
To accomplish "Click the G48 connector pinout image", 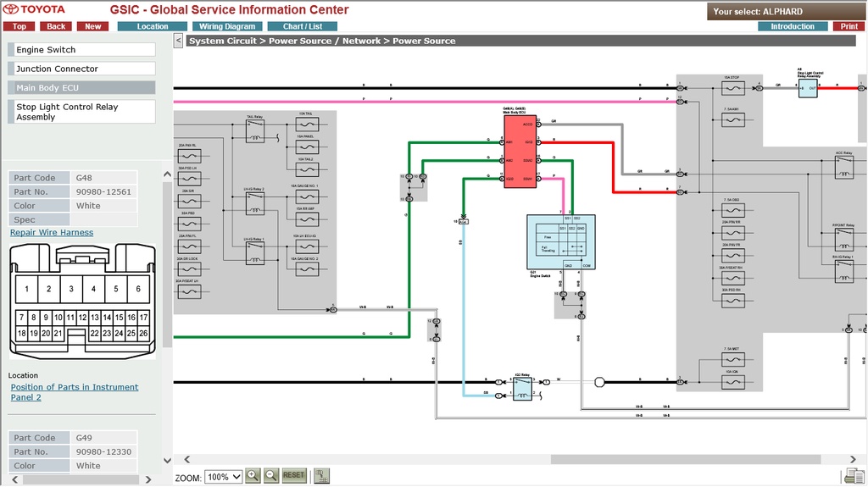I will [x=82, y=302].
